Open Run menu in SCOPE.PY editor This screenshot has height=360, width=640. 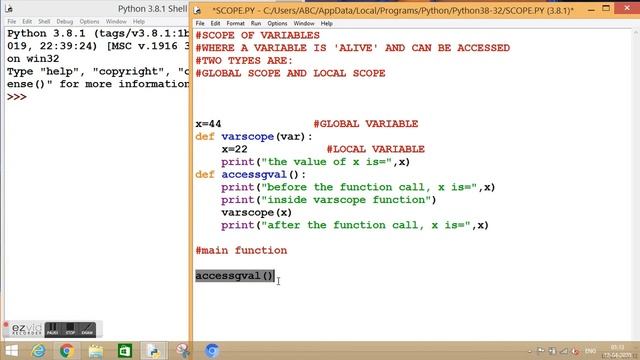256,23
